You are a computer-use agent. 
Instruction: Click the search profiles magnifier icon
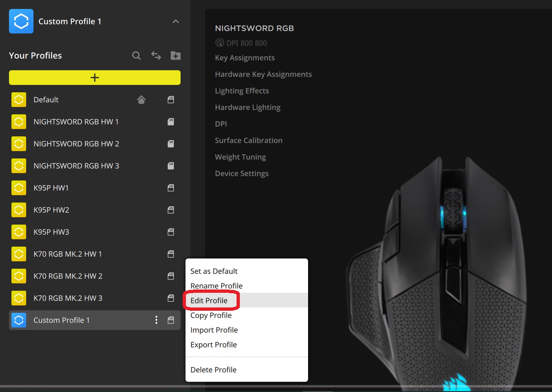(136, 56)
